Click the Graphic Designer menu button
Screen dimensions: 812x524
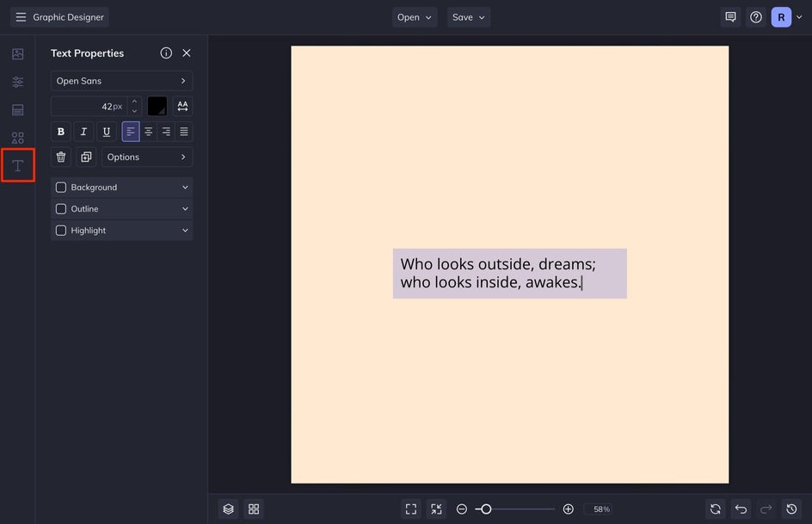click(59, 17)
